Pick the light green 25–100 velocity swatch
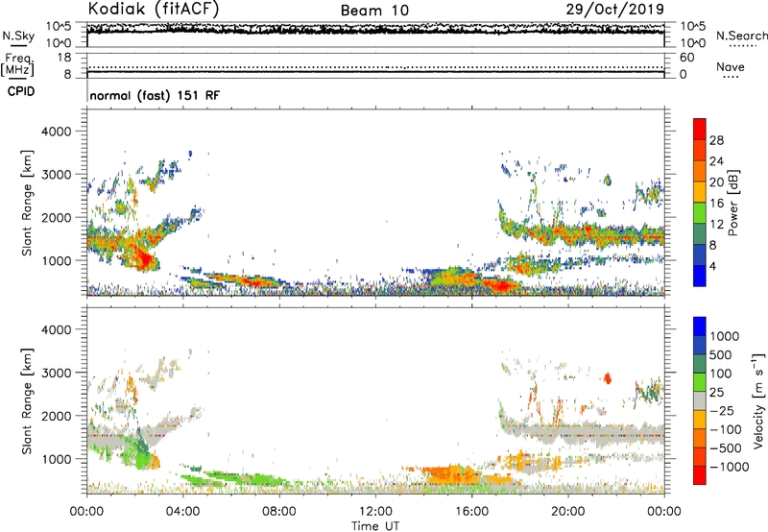Viewport: 768px width, 532px height. point(700,382)
